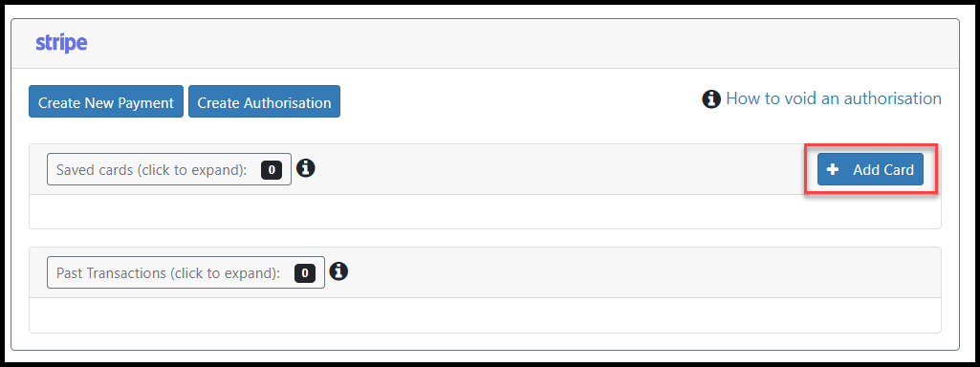Screen dimensions: 980x367
Task: Click the Past Transactions zero count badge
Action: point(305,272)
